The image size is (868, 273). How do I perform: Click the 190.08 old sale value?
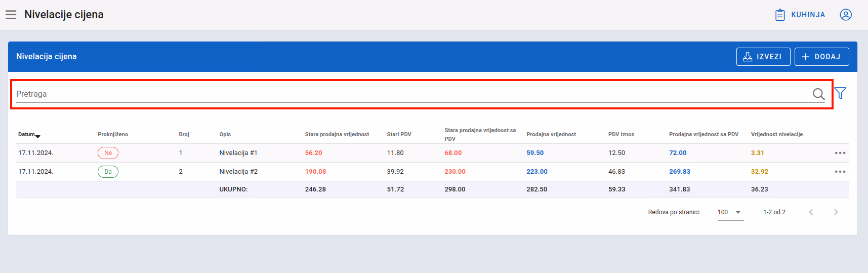[315, 172]
